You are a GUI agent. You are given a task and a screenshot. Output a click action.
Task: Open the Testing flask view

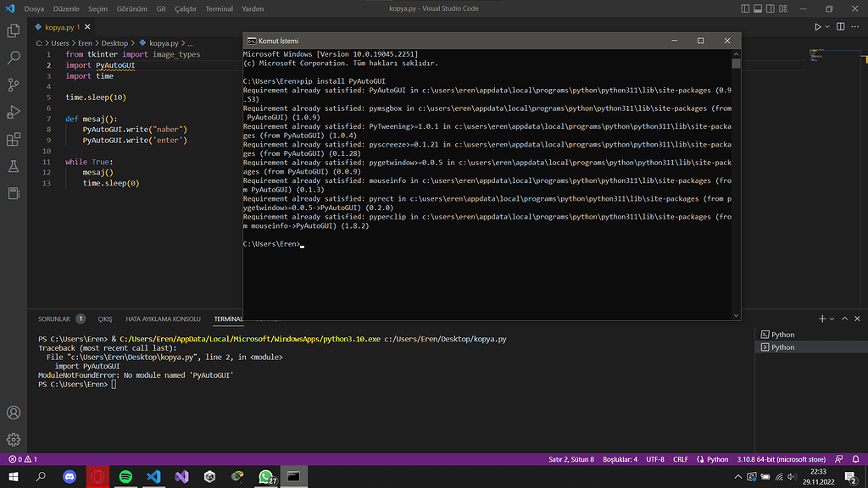[x=14, y=166]
